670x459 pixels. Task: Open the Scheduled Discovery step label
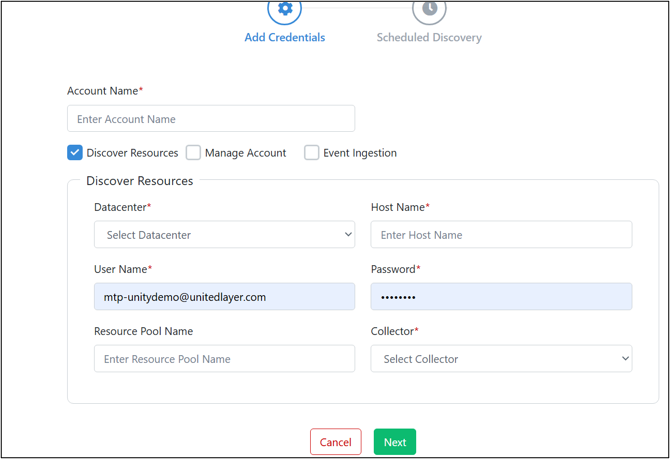click(429, 38)
